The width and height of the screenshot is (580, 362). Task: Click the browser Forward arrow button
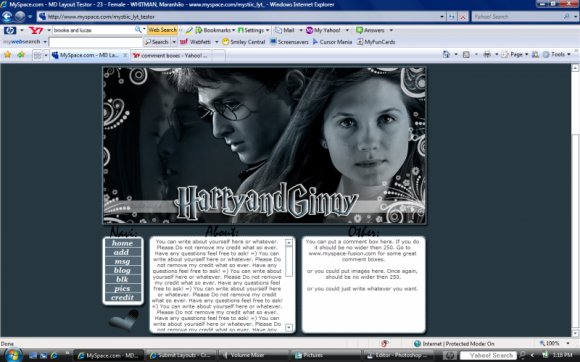[x=20, y=16]
